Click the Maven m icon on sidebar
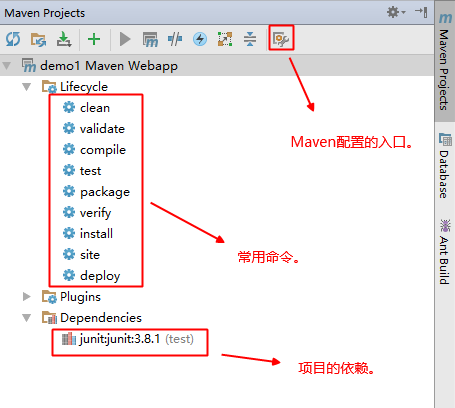This screenshot has height=408, width=455. coord(445,18)
